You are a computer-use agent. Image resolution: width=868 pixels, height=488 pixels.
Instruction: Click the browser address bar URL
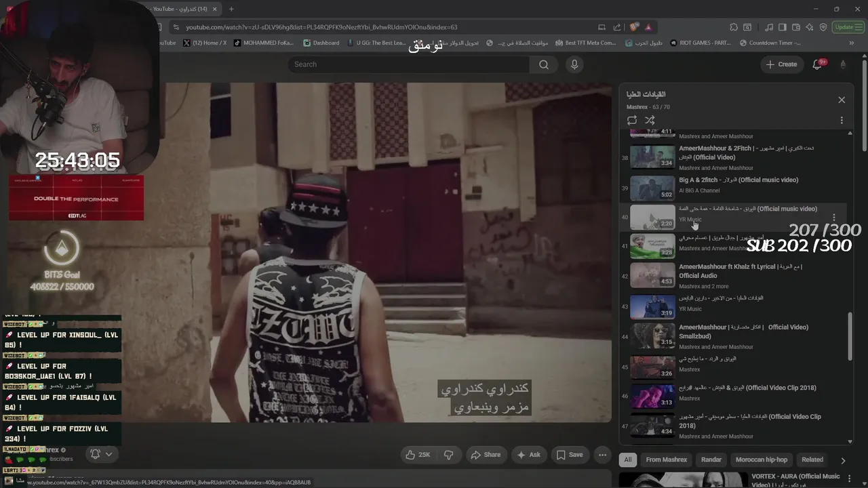(x=321, y=27)
